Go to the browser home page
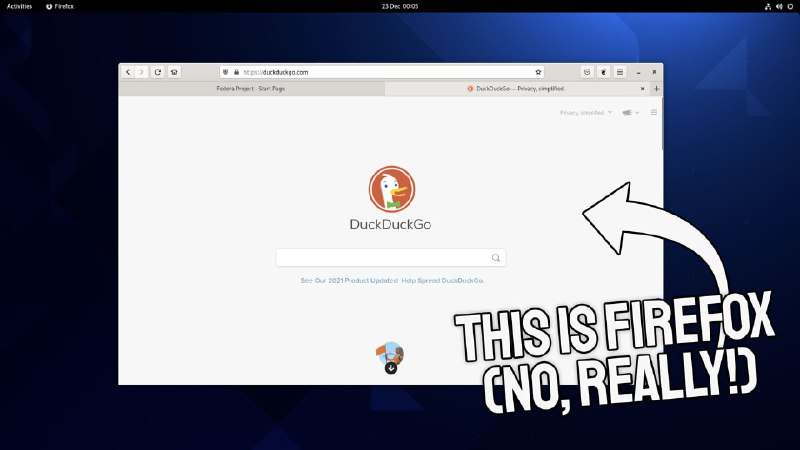The height and width of the screenshot is (450, 800). click(x=174, y=72)
